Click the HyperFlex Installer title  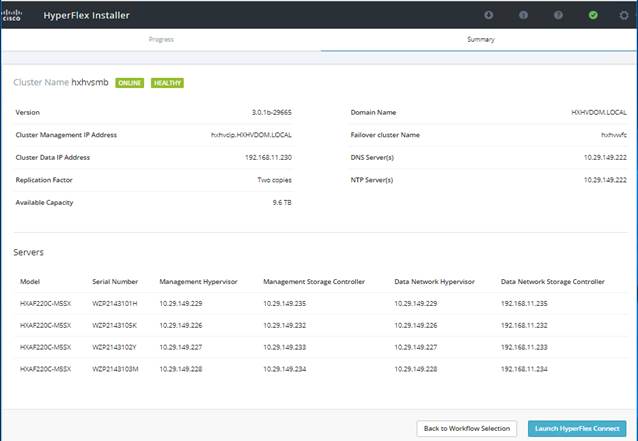[x=86, y=15]
